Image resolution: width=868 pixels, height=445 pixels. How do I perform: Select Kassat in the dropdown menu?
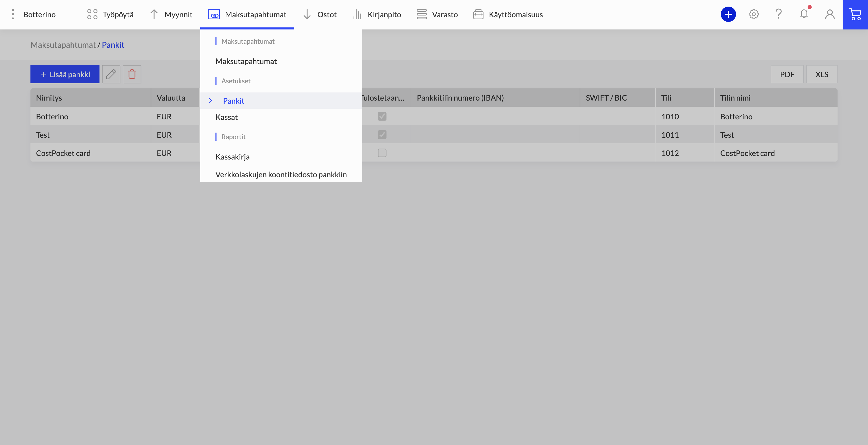tap(226, 117)
